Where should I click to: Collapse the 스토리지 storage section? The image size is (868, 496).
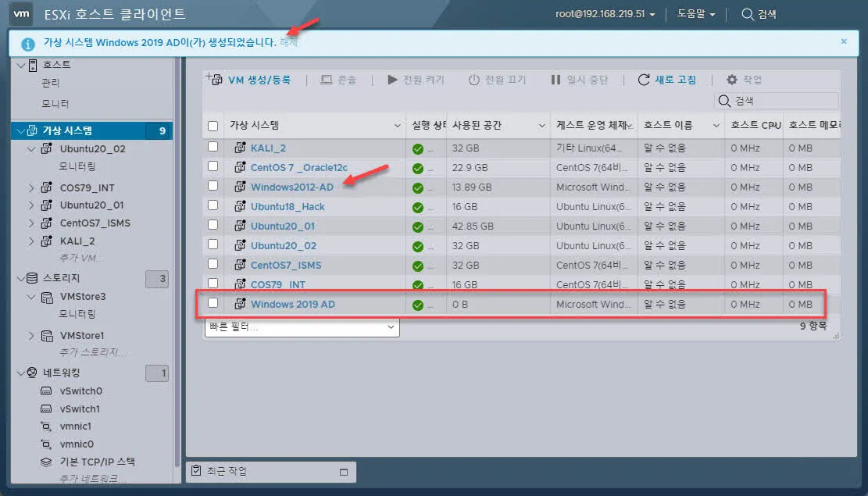(20, 278)
